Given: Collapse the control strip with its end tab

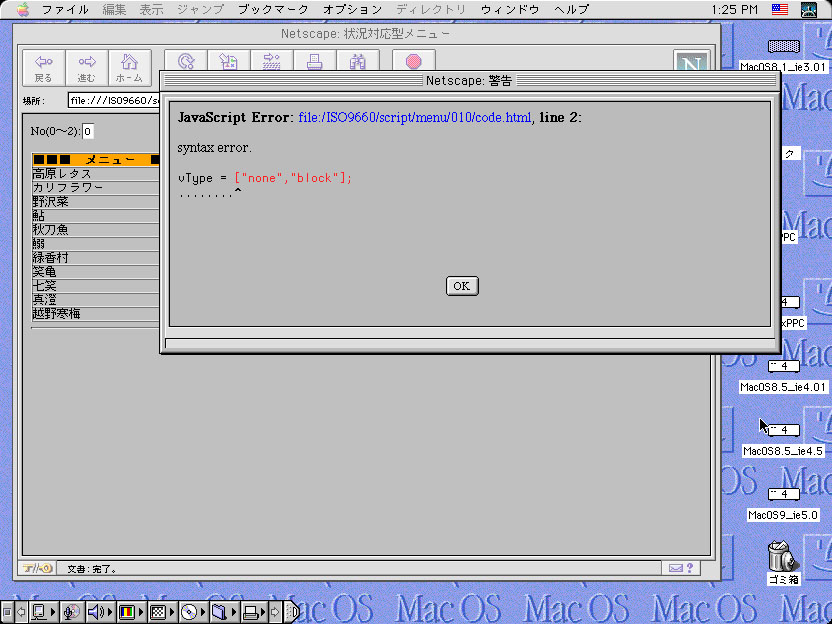Looking at the screenshot, I should 293,612.
